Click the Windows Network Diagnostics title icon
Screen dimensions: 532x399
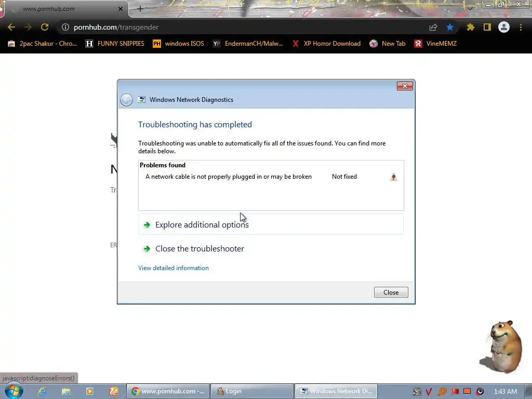(x=141, y=99)
